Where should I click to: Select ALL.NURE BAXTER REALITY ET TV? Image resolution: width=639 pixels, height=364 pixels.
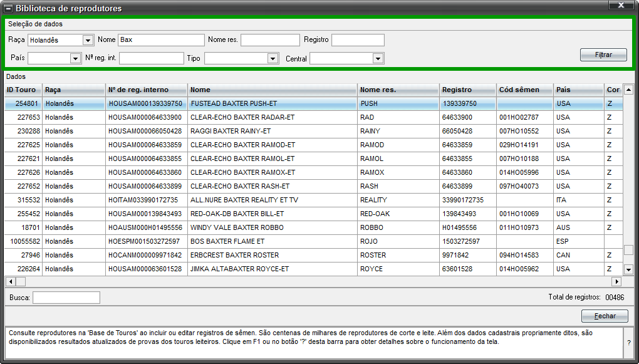[314, 200]
